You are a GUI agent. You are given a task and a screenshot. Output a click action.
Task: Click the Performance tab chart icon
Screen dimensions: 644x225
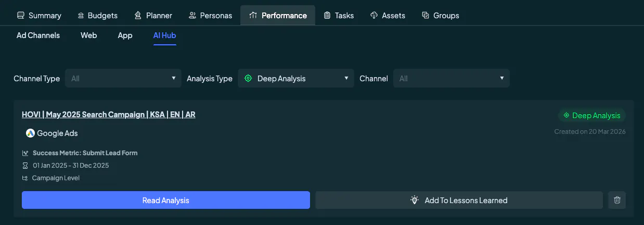(253, 16)
